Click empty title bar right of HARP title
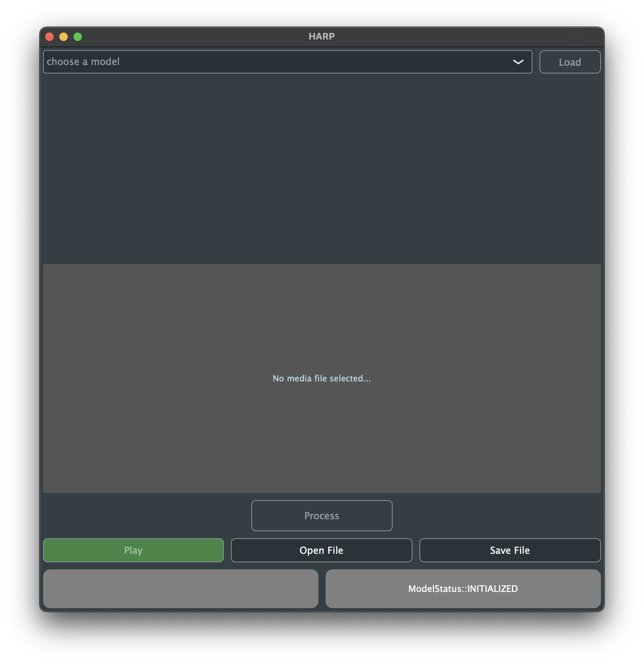The width and height of the screenshot is (644, 664). (x=459, y=37)
